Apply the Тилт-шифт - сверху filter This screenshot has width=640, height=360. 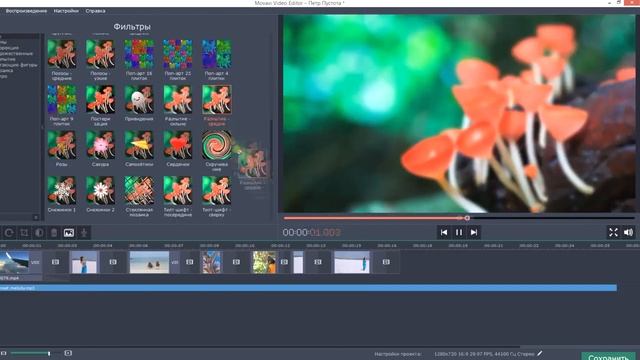(x=216, y=191)
